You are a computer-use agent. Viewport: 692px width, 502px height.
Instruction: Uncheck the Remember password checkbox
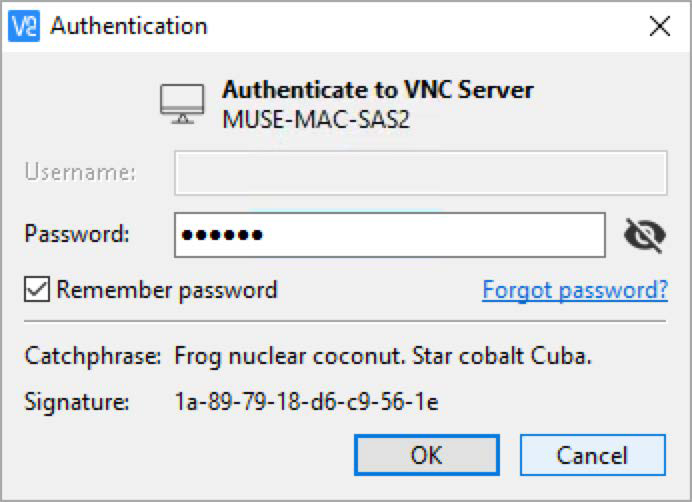click(37, 289)
